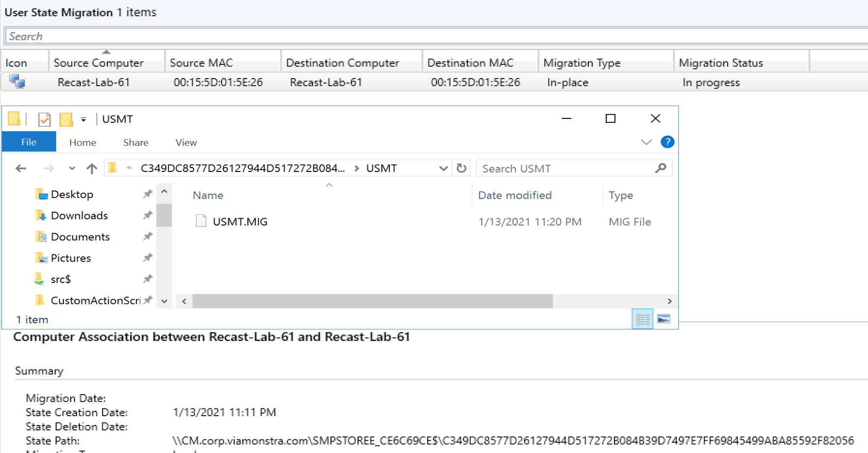Screen dimensions: 868x453
Task: Switch to the View ribbon tab
Action: (186, 142)
